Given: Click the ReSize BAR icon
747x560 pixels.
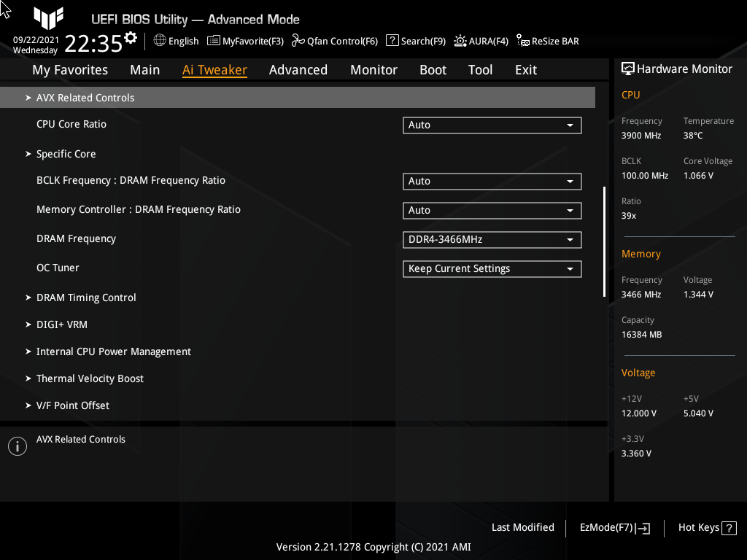Looking at the screenshot, I should (x=522, y=41).
